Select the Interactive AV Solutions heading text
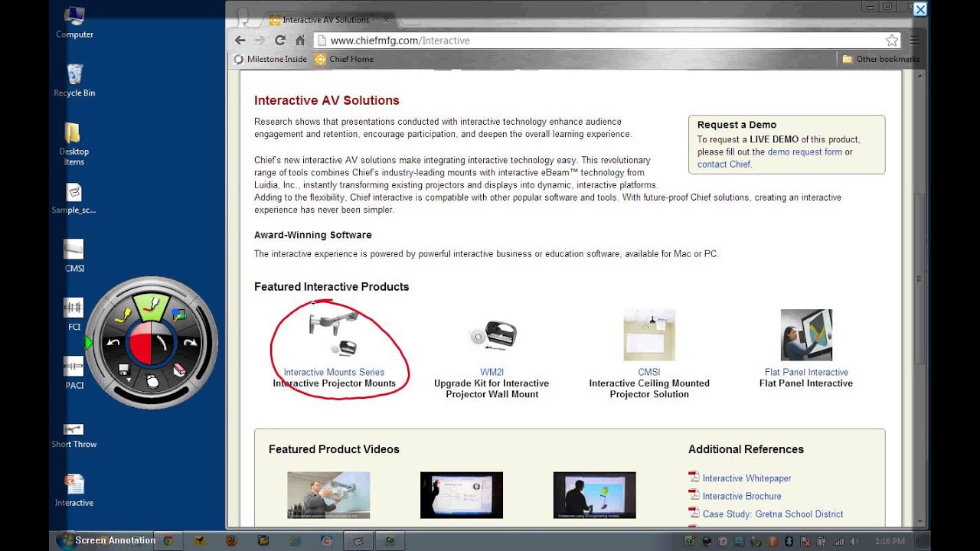This screenshot has height=551, width=980. click(x=327, y=100)
